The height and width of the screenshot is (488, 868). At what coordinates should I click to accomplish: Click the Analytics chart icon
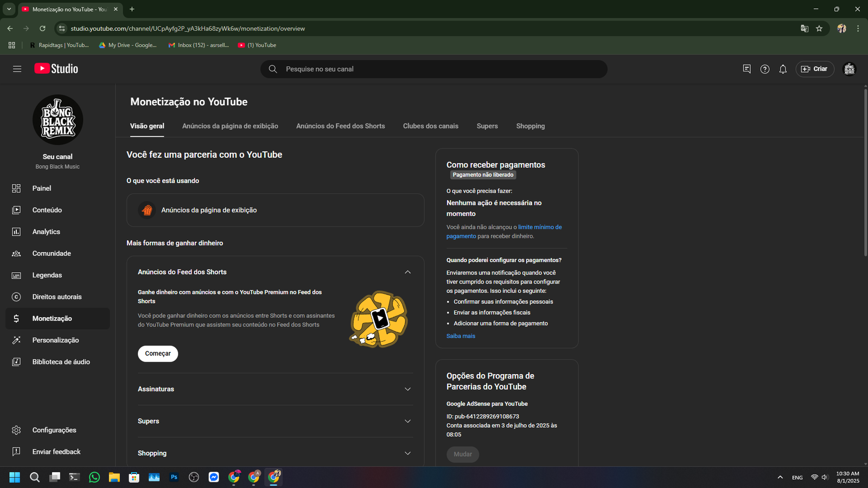[16, 232]
